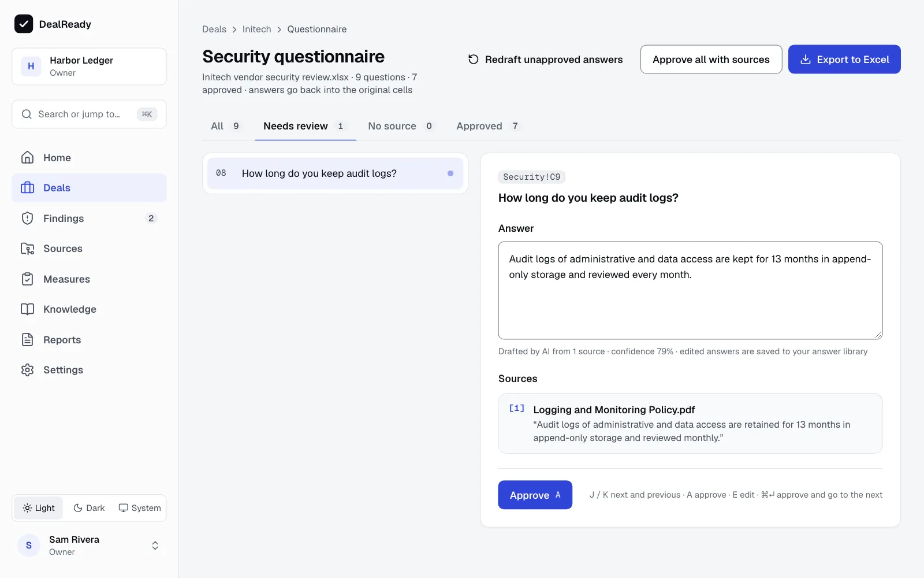Click inside the Answer text area
Screen dimensions: 924x578
pyautogui.click(x=690, y=290)
